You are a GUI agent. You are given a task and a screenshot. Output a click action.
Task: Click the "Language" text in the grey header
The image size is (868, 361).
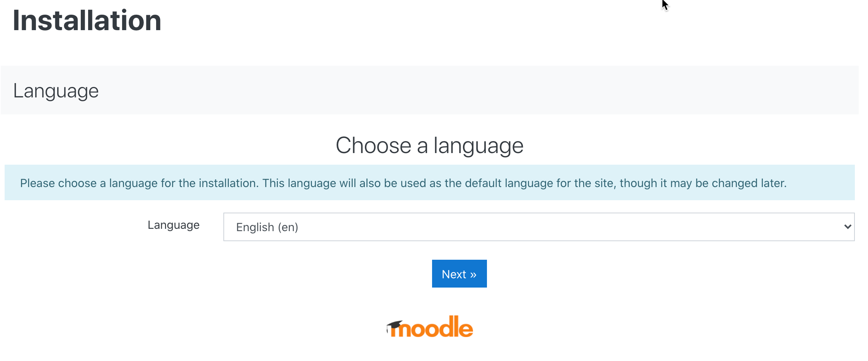click(56, 91)
